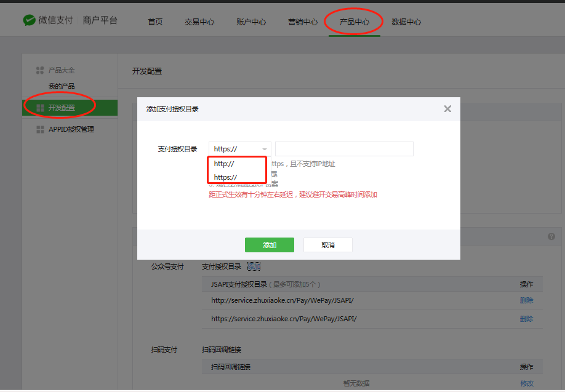Image resolution: width=565 pixels, height=392 pixels.
Task: Open the question mark help icon
Action: point(551,236)
